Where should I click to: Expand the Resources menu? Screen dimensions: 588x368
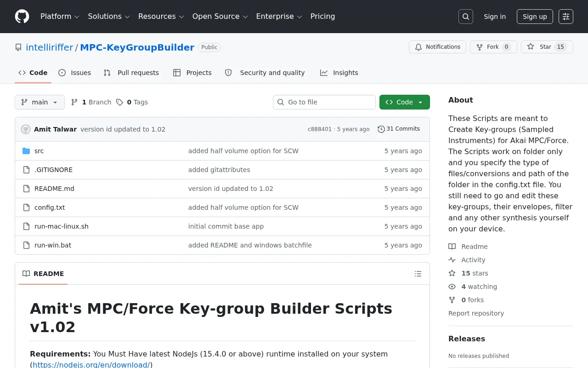tap(161, 17)
